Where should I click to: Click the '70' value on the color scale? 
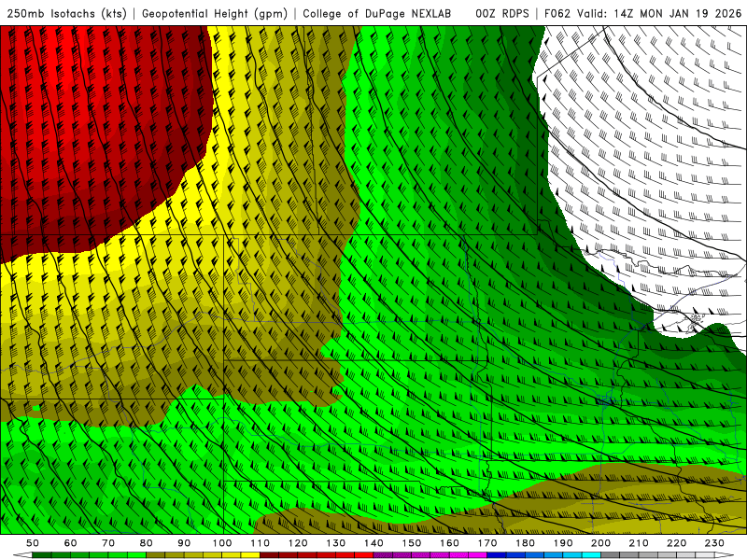[108, 543]
